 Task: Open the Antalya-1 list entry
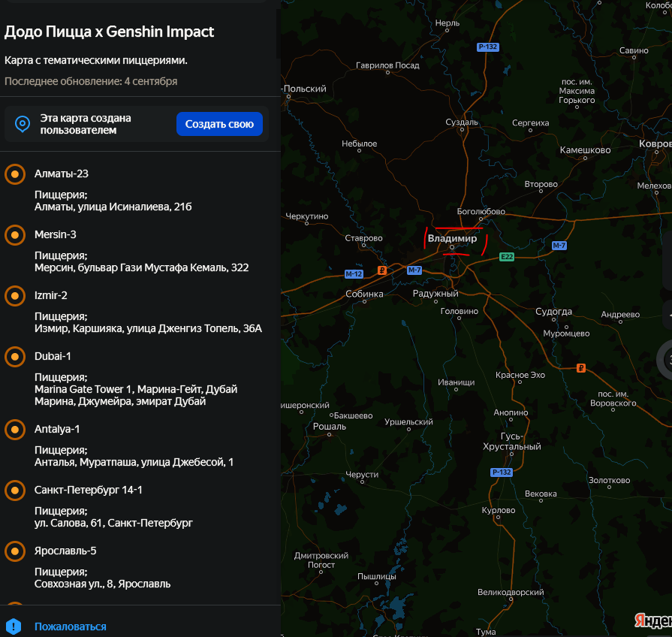point(57,429)
